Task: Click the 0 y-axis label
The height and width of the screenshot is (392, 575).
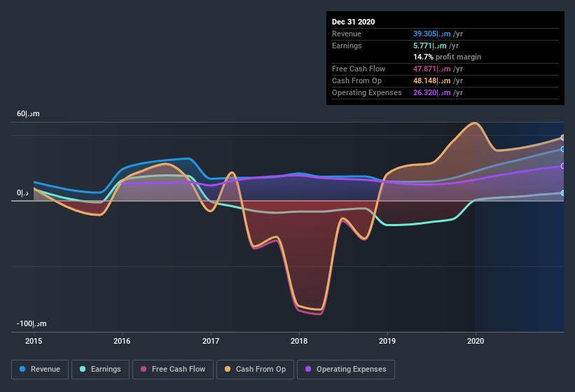Action: tap(22, 193)
